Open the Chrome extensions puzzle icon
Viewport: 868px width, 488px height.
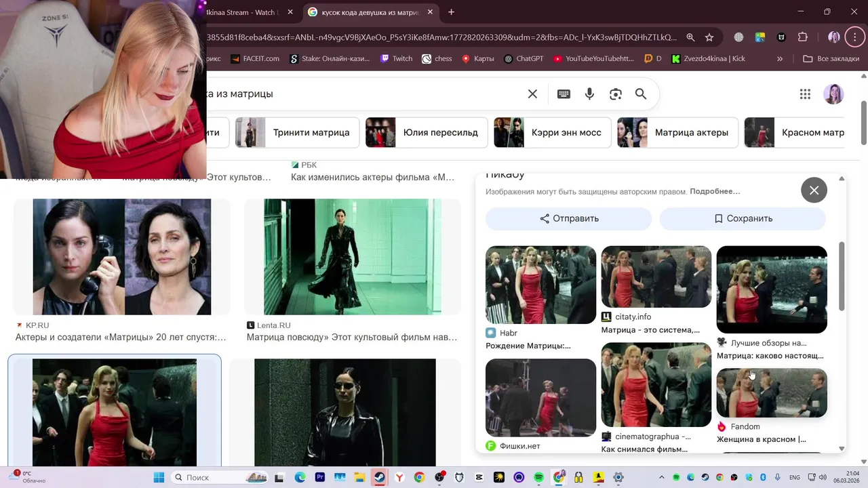(x=803, y=37)
